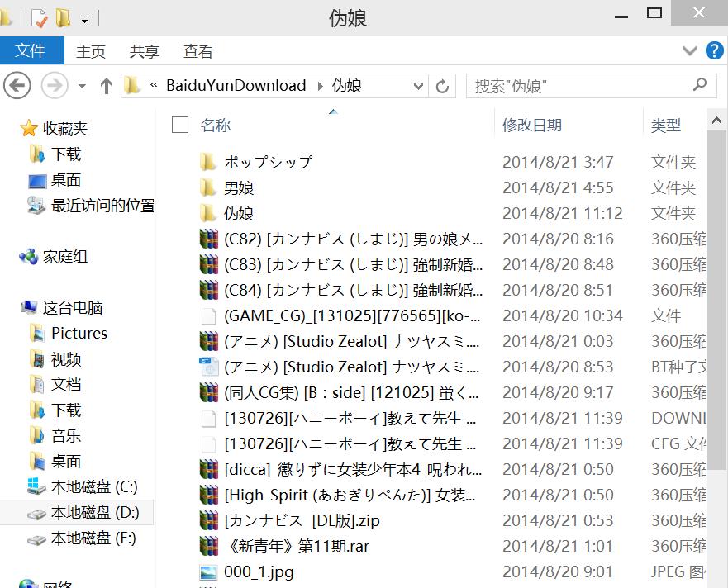This screenshot has height=588, width=728.
Task: Click BaiduYunDownload in the address path
Action: click(236, 85)
